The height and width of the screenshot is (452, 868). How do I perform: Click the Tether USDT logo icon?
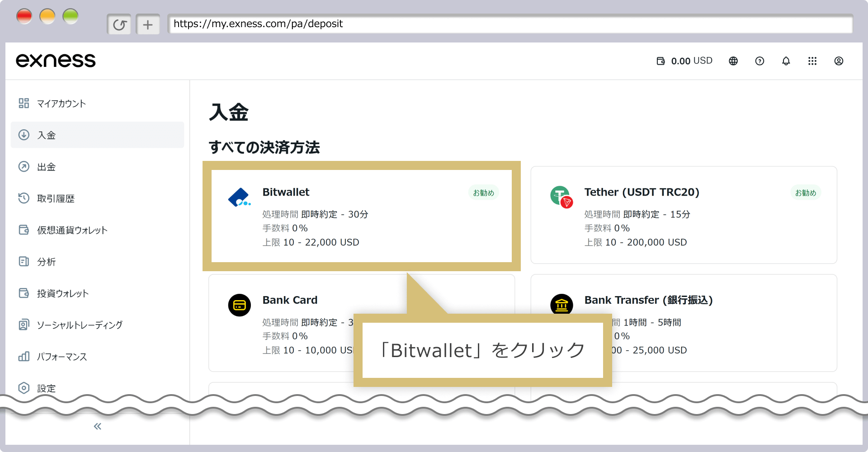tap(561, 197)
